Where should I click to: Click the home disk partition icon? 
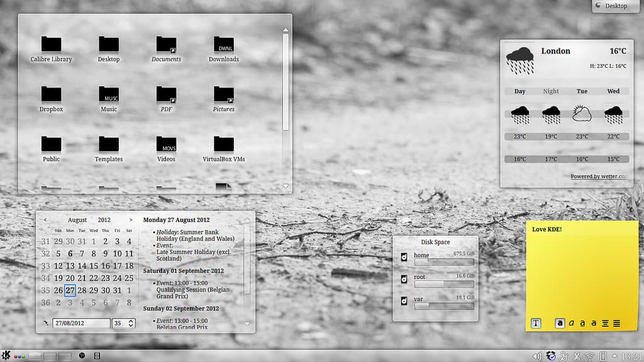pos(404,257)
